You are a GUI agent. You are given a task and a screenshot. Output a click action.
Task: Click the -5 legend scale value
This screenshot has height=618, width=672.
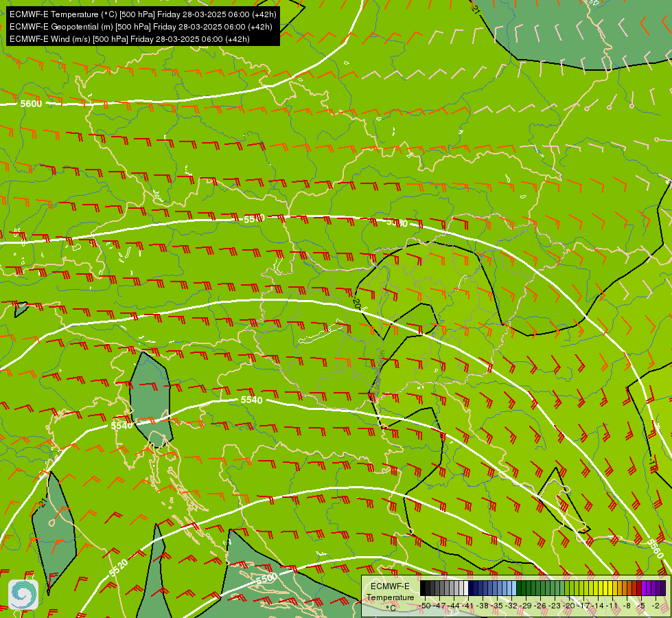click(x=641, y=606)
